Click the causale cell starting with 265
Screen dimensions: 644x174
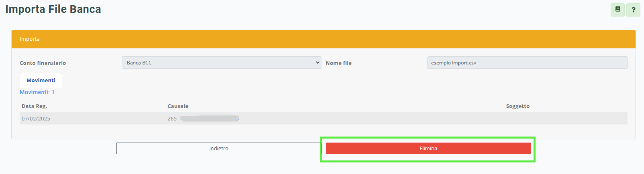tap(172, 118)
